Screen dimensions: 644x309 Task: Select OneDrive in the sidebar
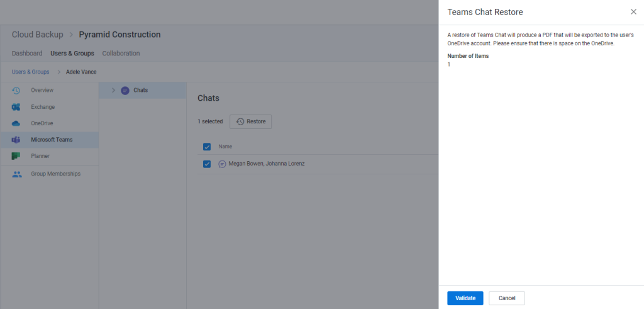click(49, 123)
